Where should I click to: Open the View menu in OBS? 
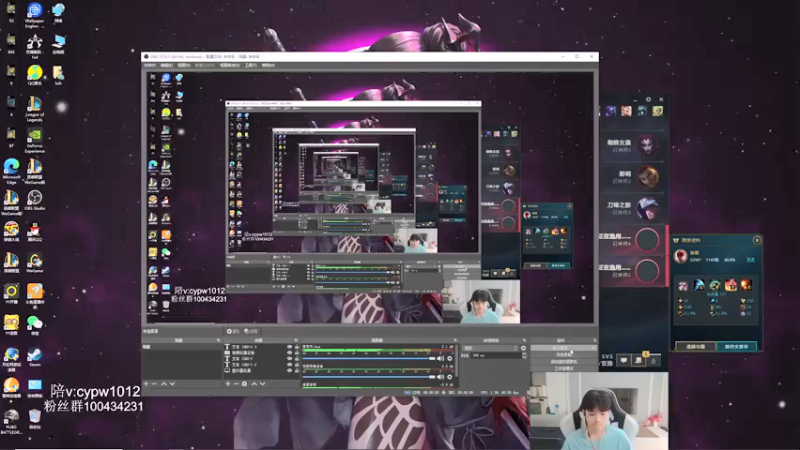(184, 65)
